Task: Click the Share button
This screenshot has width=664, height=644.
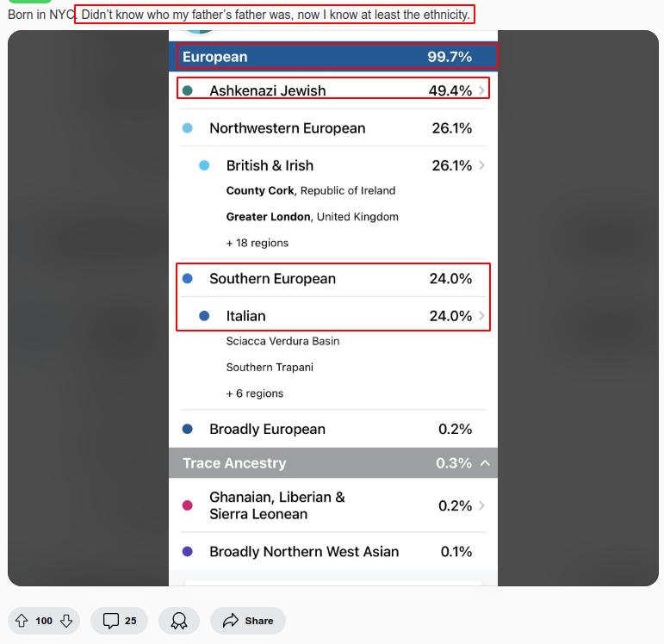Action: (248, 621)
